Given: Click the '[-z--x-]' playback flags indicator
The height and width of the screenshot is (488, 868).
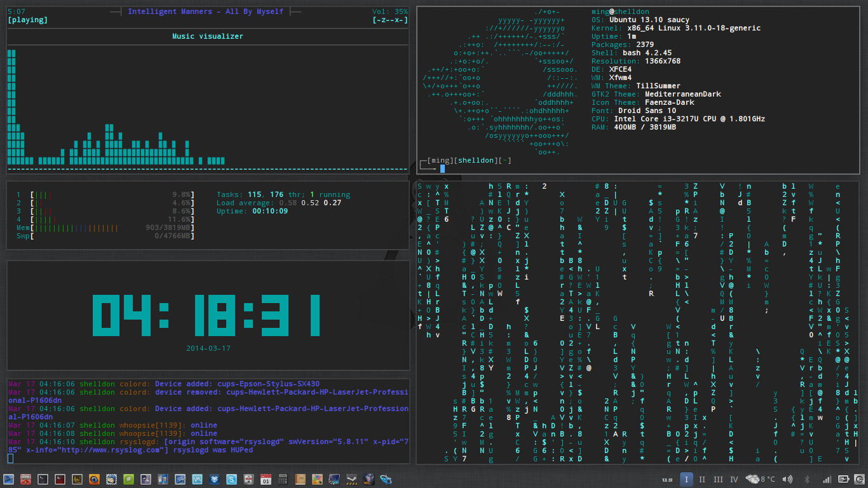Looking at the screenshot, I should click(390, 20).
